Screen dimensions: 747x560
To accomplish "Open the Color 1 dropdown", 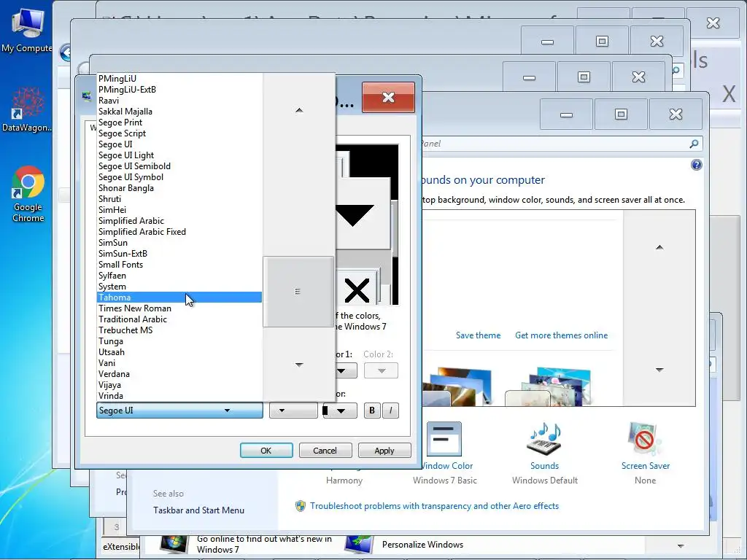I will point(347,371).
